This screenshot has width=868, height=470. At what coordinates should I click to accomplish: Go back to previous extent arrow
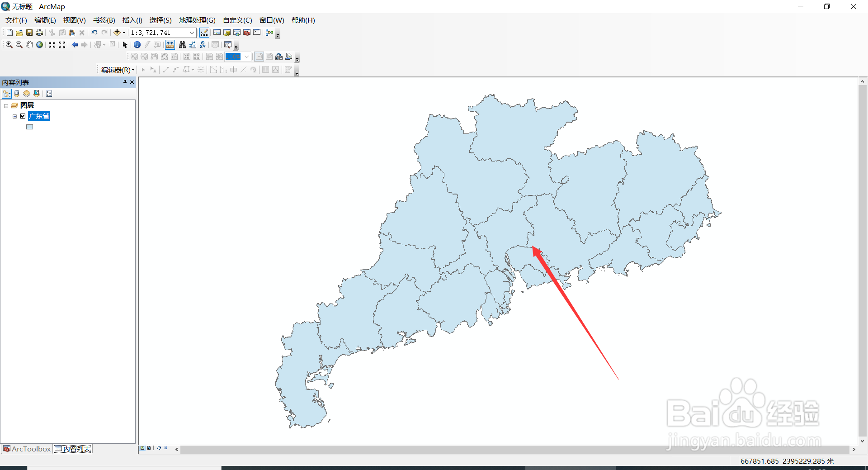pos(75,45)
